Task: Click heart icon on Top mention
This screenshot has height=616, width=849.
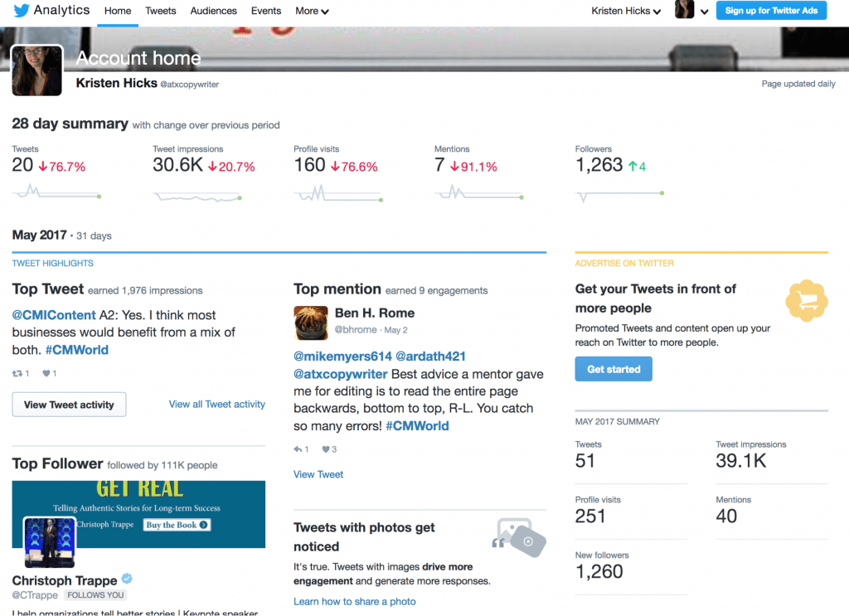Action: 326,449
